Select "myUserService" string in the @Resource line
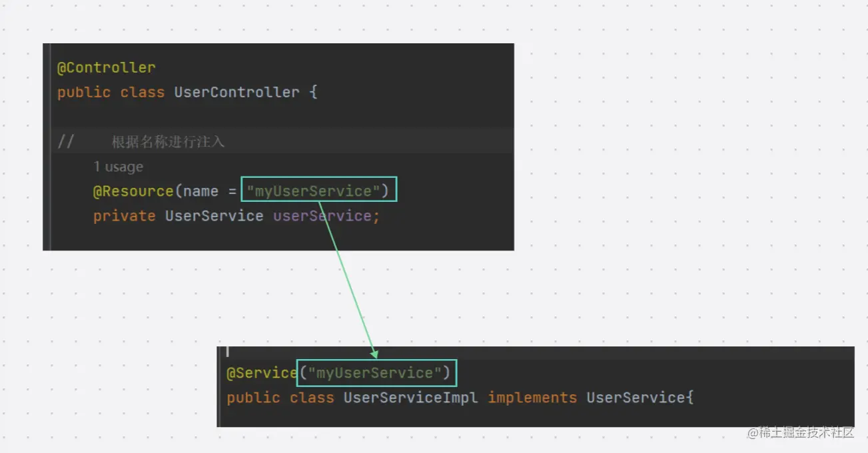This screenshot has height=453, width=868. tap(313, 191)
